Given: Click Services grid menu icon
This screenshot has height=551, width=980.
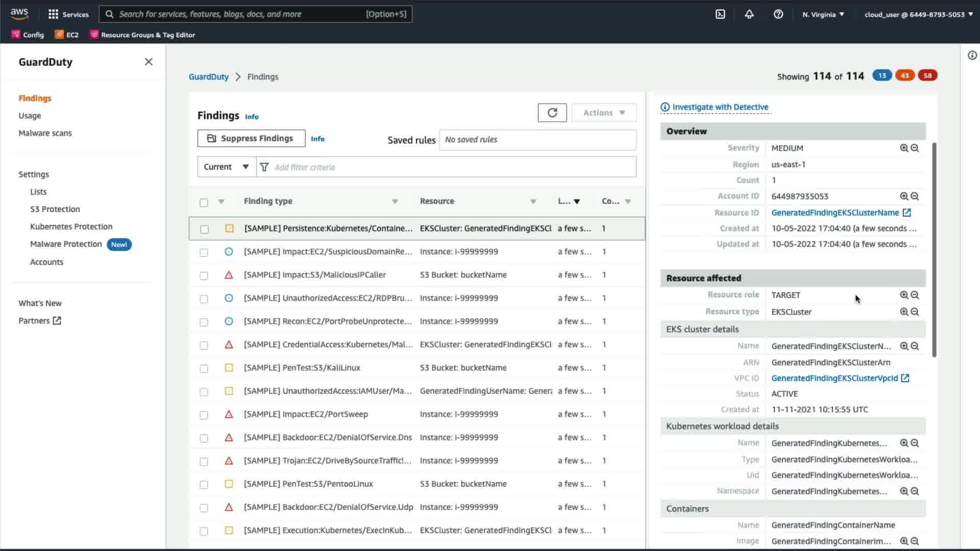Looking at the screenshot, I should 53,14.
